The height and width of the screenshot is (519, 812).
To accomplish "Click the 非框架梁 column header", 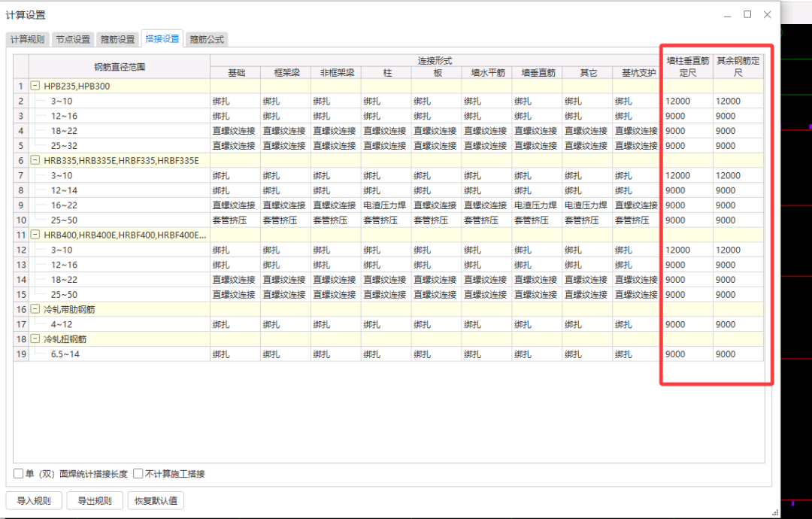I will (336, 73).
